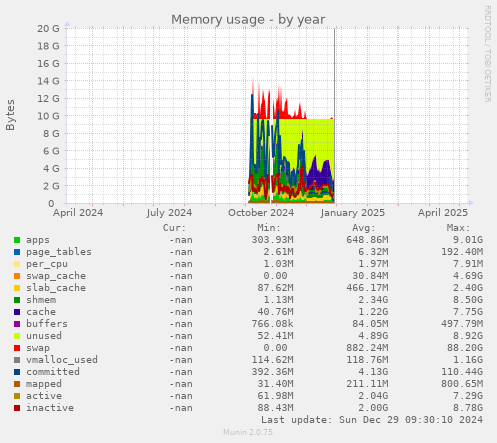Click the "mapped" legend label
497x443 pixels.
click(x=44, y=384)
